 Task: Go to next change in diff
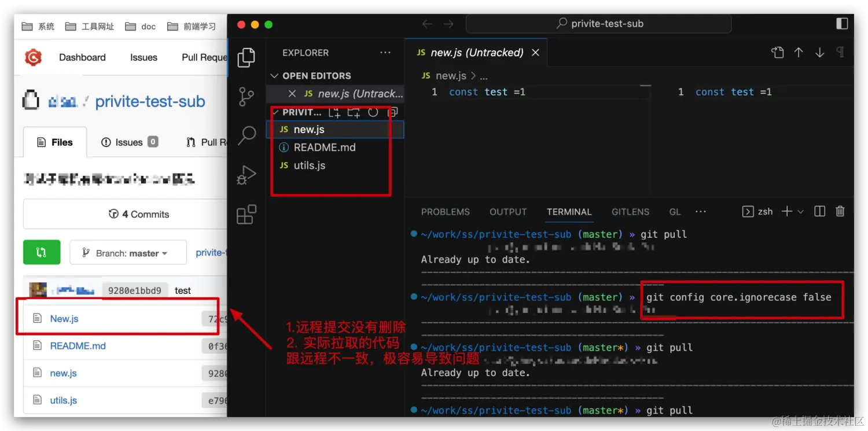tap(819, 53)
